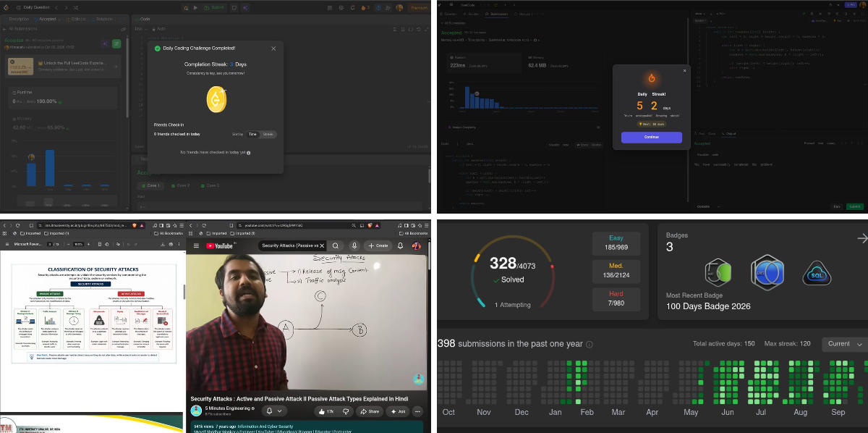Click the gold LeetCode coin
The width and height of the screenshot is (868, 433).
pos(215,98)
